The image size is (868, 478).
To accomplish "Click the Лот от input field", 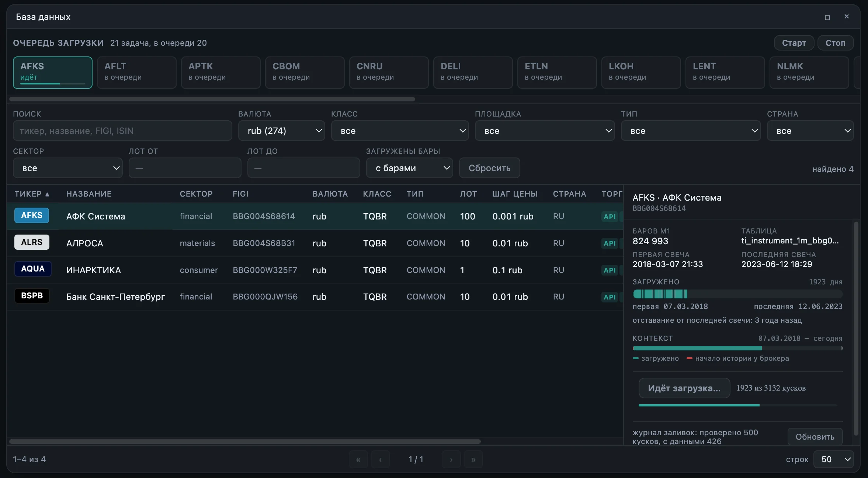I will click(x=185, y=168).
